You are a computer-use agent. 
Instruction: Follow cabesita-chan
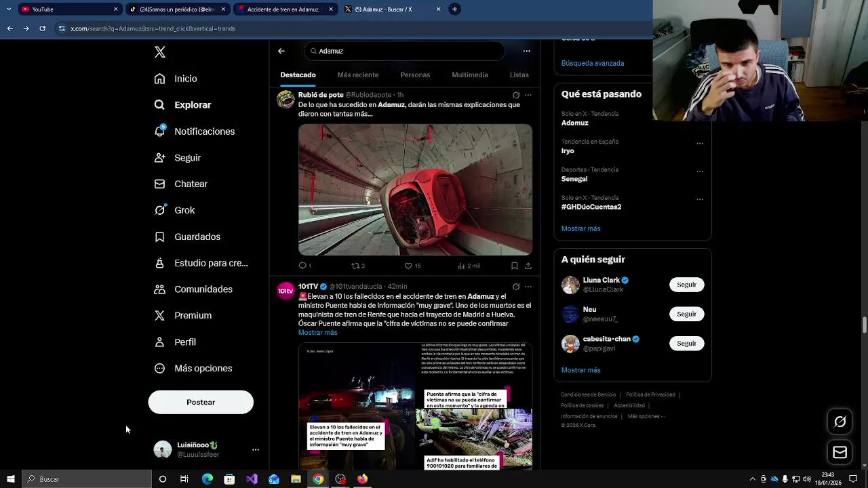[686, 344]
